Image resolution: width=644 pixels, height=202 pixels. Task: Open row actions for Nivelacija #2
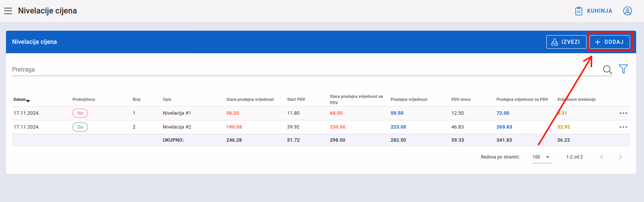coord(623,127)
